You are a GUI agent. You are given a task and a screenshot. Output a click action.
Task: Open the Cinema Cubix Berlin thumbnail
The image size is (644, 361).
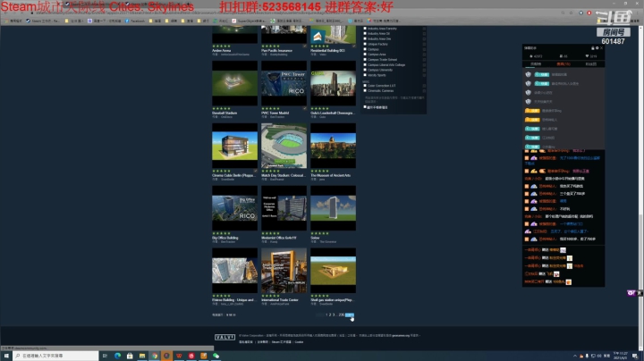point(234,146)
